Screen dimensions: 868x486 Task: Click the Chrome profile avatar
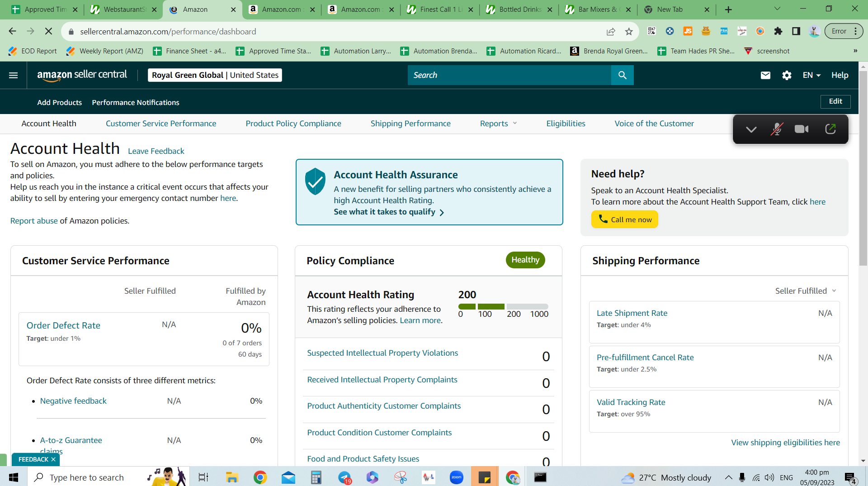tap(814, 31)
